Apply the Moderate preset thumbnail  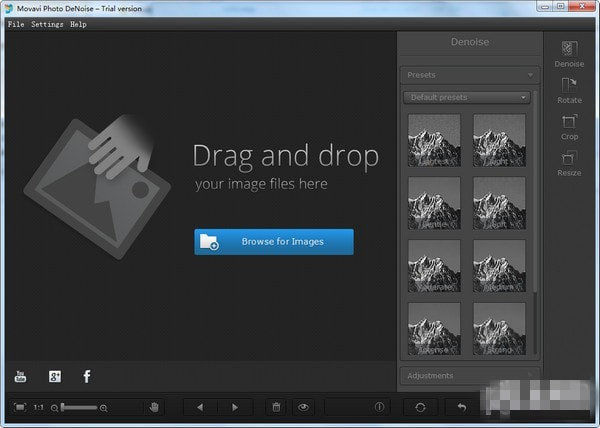[x=434, y=266]
